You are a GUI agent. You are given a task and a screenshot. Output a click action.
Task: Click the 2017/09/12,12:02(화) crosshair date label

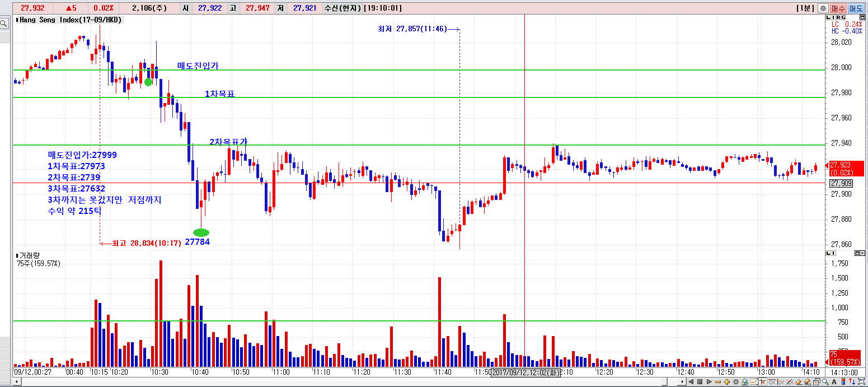pyautogui.click(x=525, y=372)
